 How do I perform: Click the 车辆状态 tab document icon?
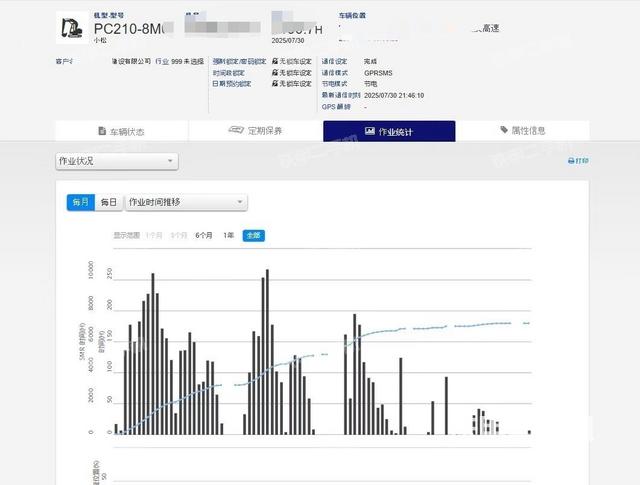click(x=102, y=132)
